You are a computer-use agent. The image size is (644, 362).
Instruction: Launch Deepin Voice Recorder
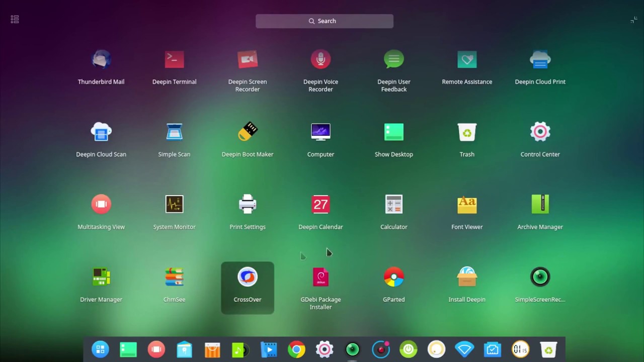(x=320, y=59)
